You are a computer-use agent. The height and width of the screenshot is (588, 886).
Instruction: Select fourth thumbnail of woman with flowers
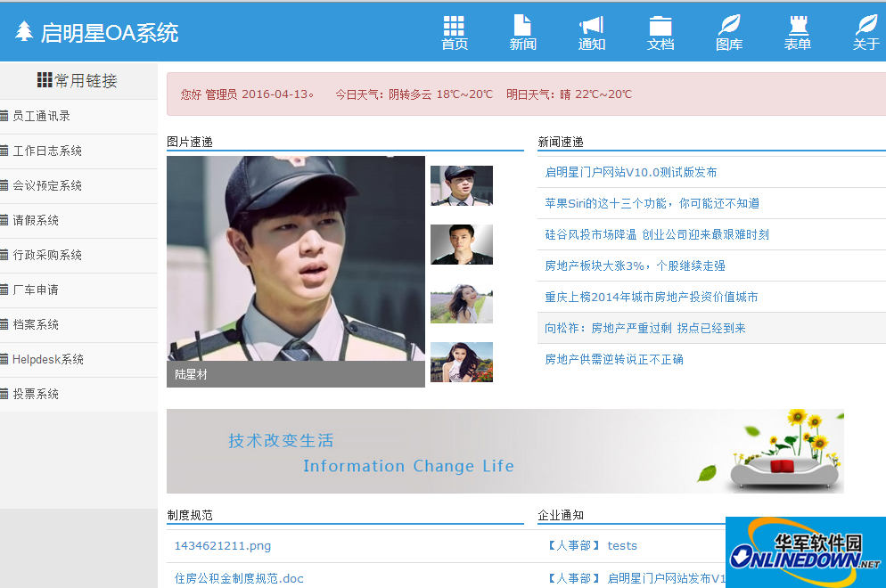[x=462, y=362]
